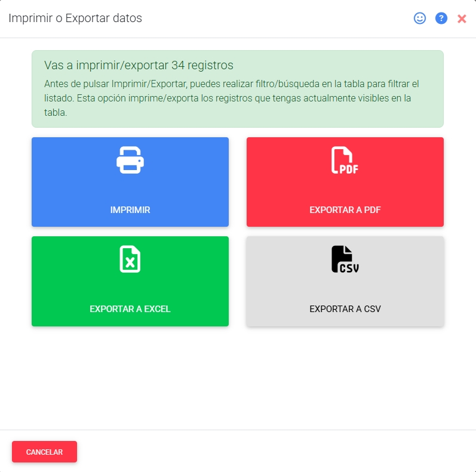Close the dialog using the red X
Viewport: 476px width, 472px height.
pos(462,19)
